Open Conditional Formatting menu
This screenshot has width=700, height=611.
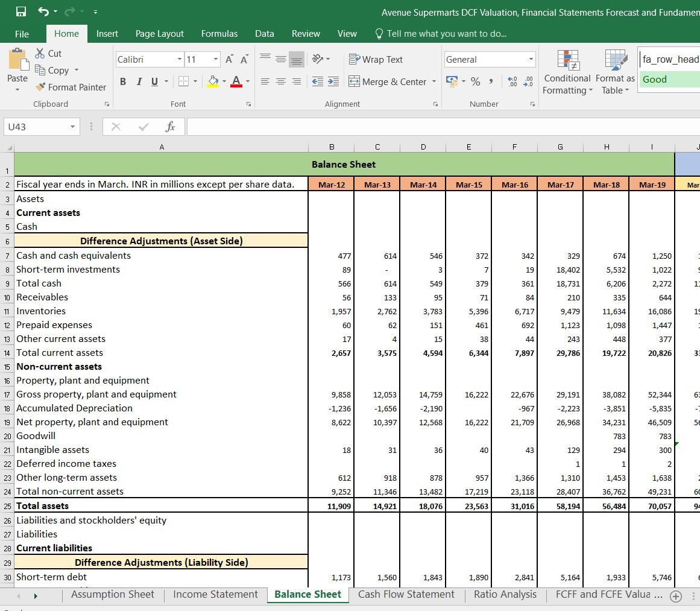pos(567,72)
